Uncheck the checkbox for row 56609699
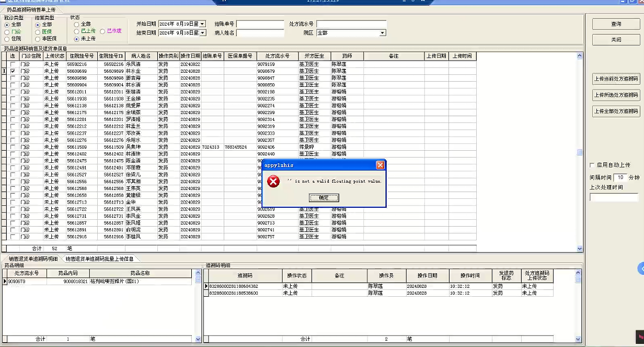The image size is (644, 347). (13, 71)
